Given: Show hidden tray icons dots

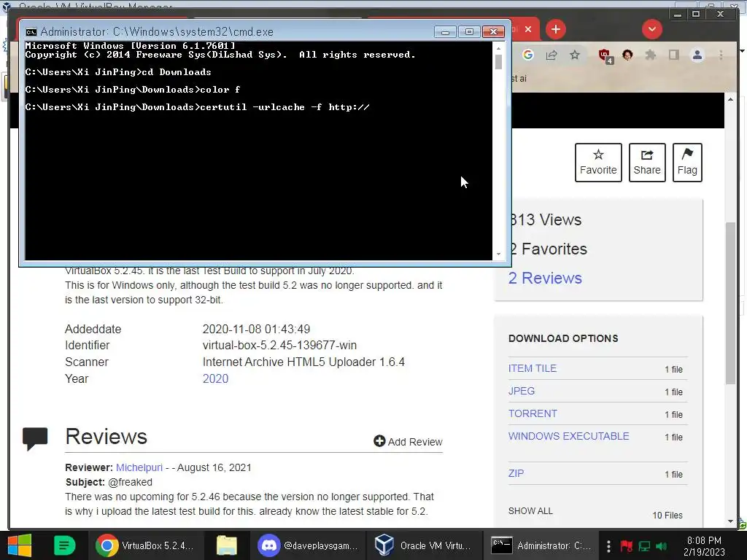Looking at the screenshot, I should click(x=608, y=545).
